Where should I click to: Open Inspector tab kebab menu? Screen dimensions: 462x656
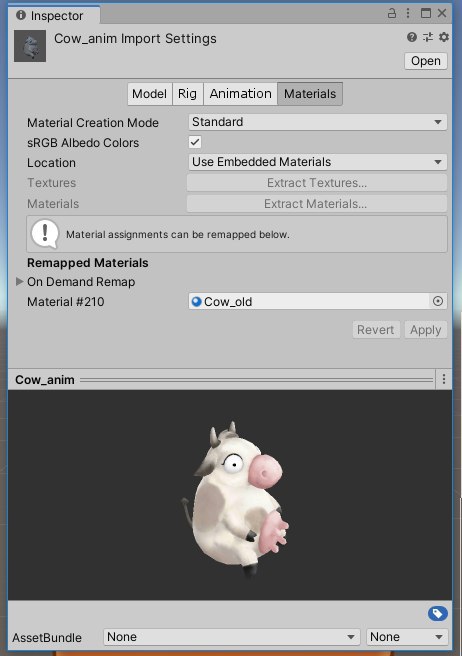click(x=408, y=13)
